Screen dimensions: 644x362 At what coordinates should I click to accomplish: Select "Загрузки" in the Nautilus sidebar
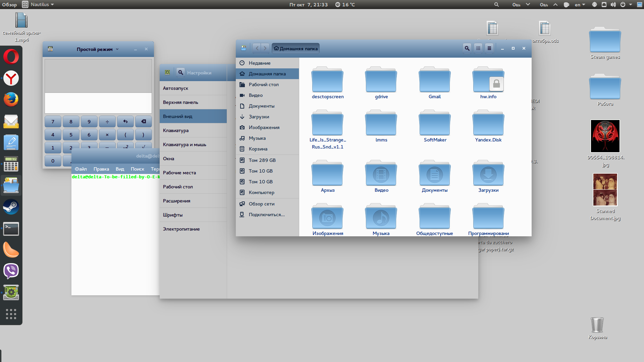point(259,117)
